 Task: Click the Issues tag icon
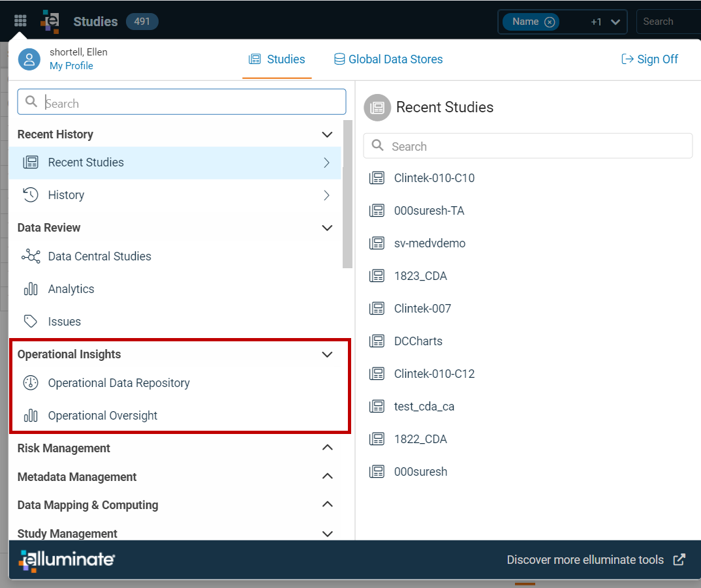point(31,321)
